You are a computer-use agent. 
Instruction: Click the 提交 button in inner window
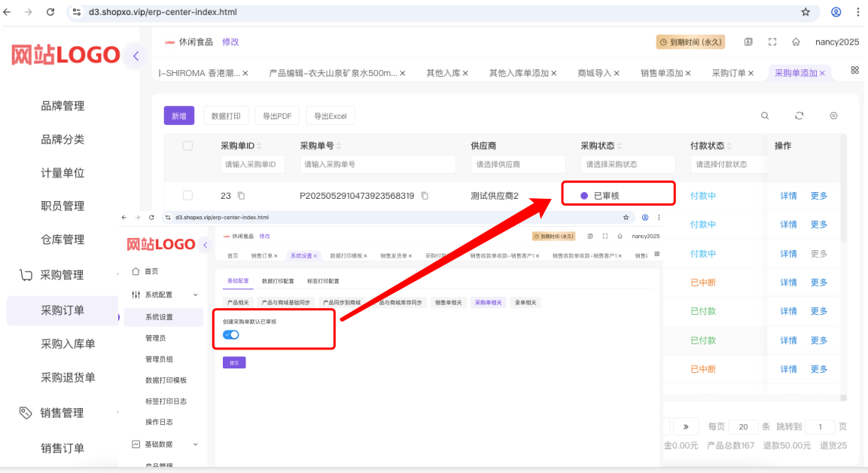click(x=234, y=363)
